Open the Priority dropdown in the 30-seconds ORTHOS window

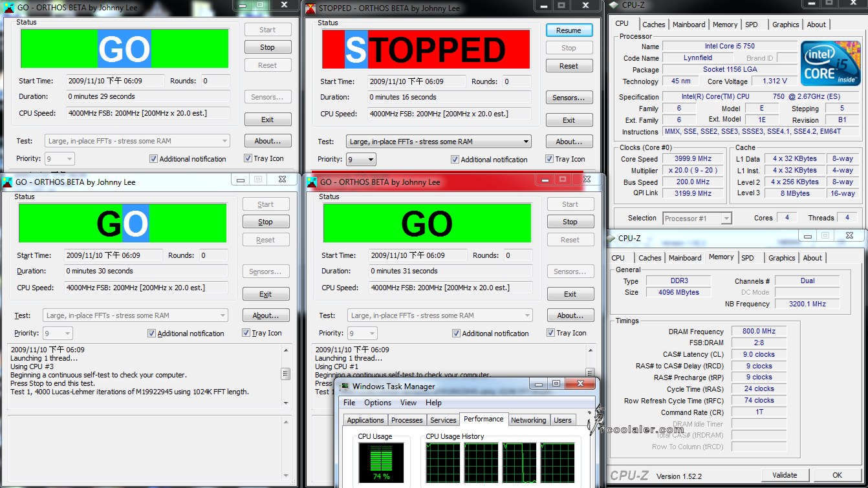point(58,333)
